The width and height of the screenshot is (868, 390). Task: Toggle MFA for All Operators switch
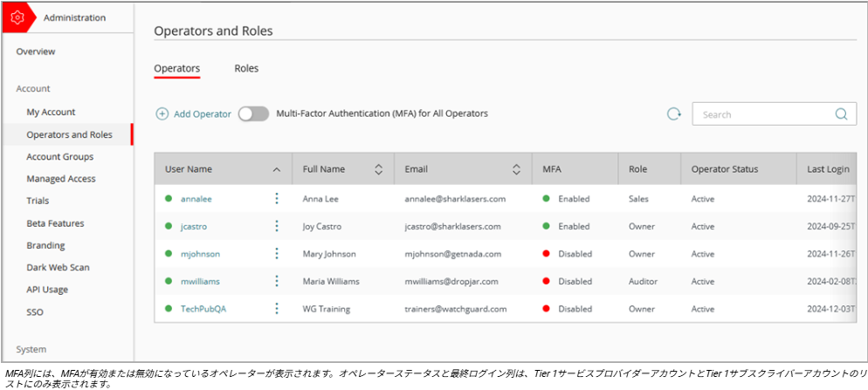(x=253, y=114)
